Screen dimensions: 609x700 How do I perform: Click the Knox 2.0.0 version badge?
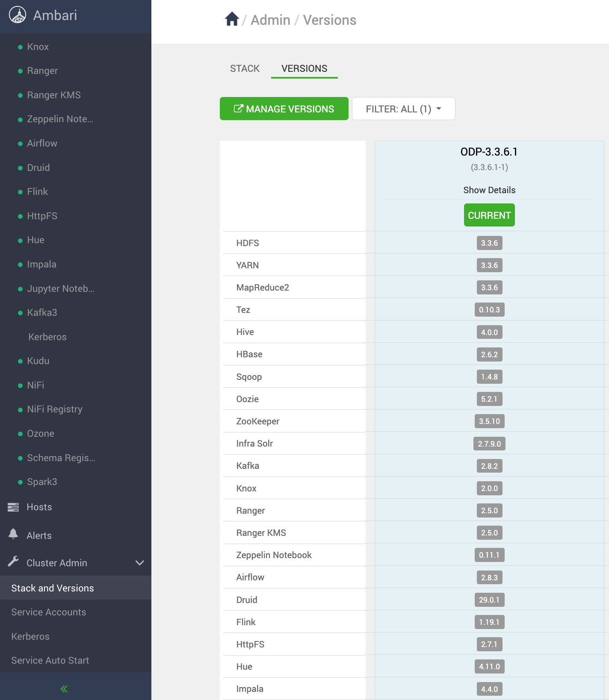[x=489, y=488]
